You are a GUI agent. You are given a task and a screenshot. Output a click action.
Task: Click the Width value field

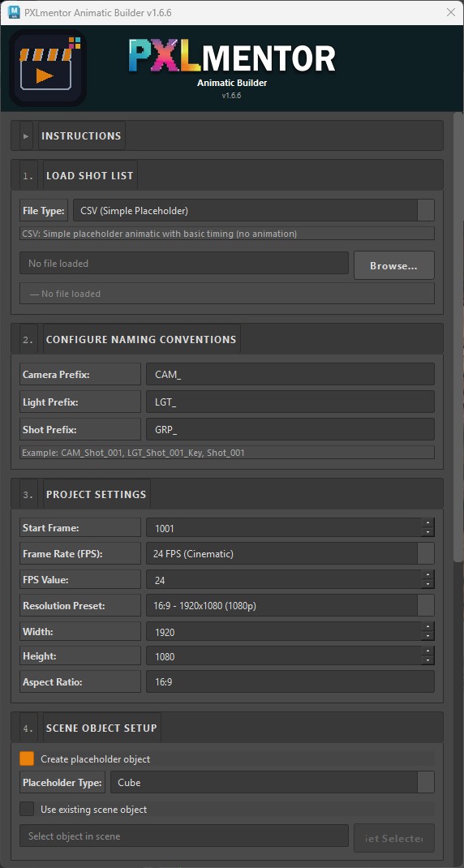click(283, 632)
